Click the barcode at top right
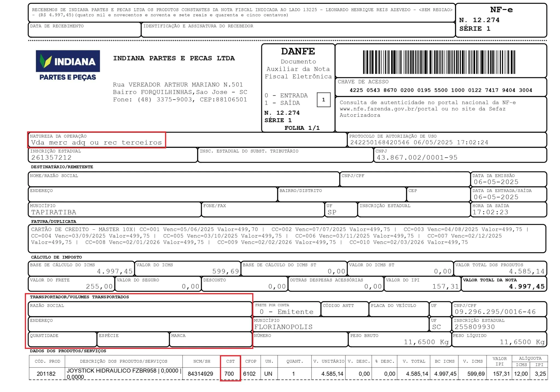 pos(439,62)
